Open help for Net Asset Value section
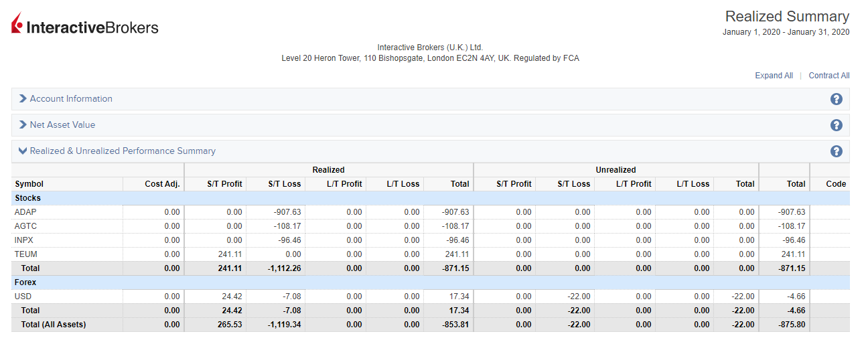 click(836, 125)
